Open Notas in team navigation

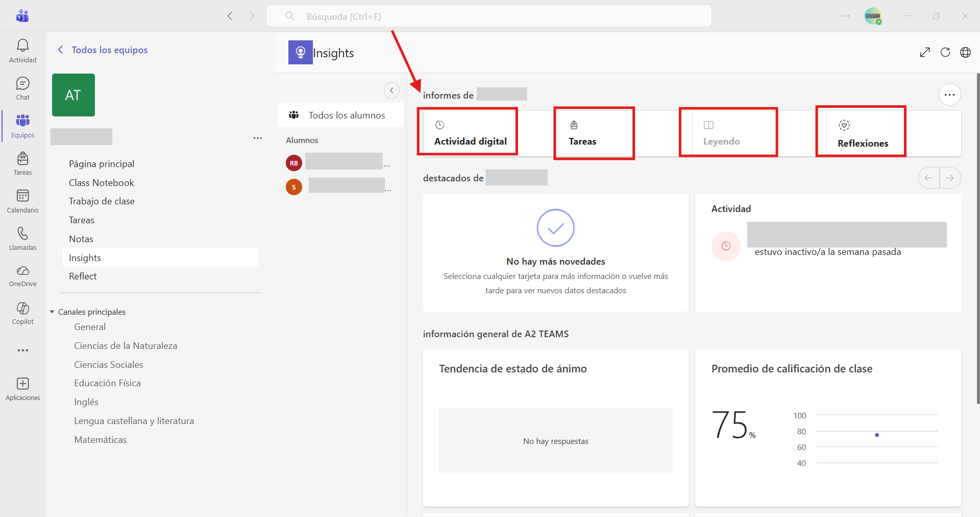(x=81, y=239)
